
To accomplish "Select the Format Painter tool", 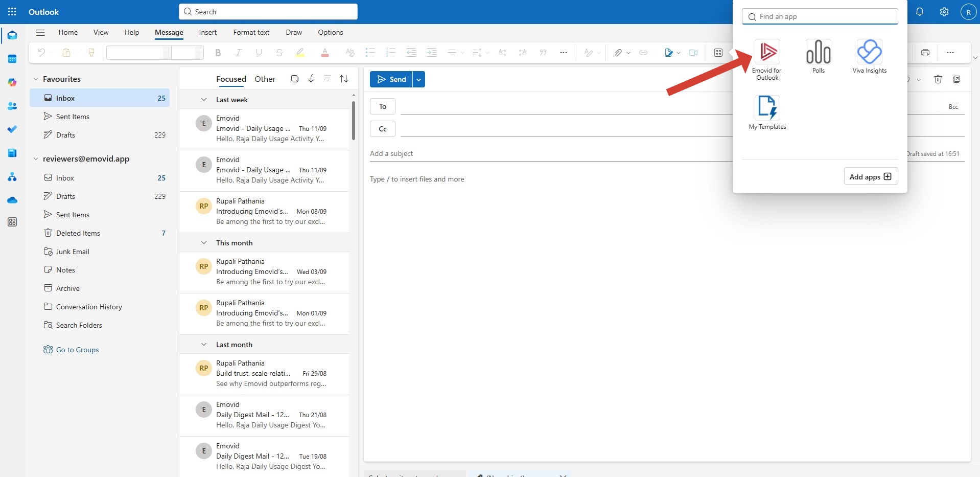I will (91, 52).
